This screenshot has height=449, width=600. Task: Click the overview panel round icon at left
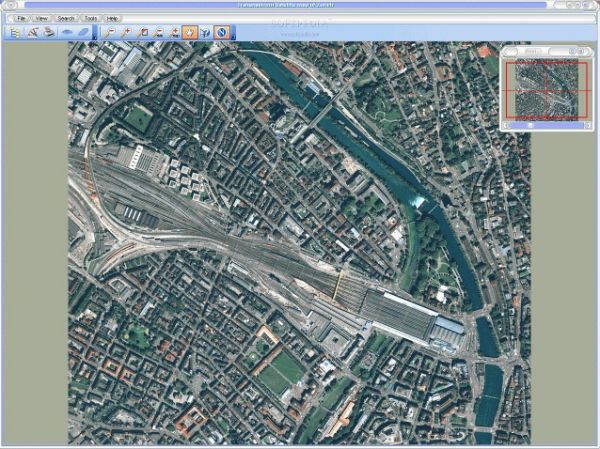coord(510,51)
